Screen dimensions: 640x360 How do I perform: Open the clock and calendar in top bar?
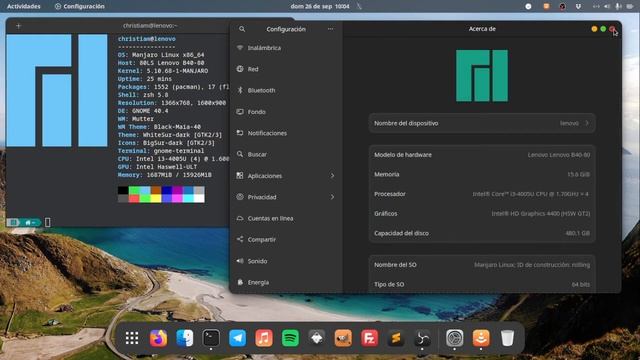(x=320, y=6)
